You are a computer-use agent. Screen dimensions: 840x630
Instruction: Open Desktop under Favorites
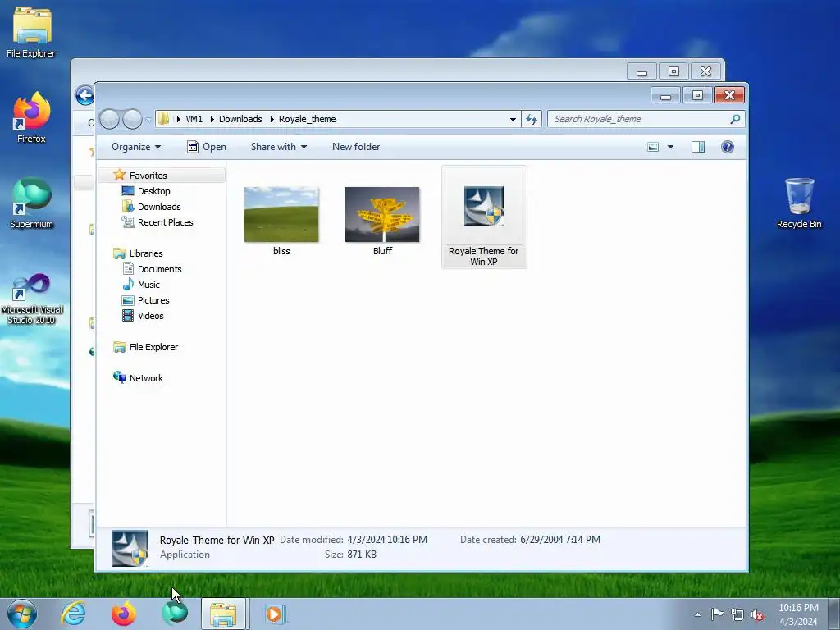point(153,190)
